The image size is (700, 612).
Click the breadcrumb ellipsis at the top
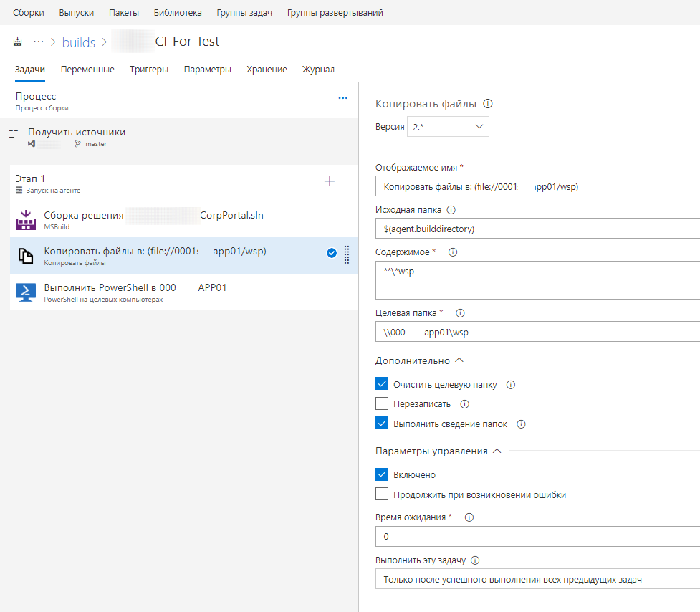point(39,42)
